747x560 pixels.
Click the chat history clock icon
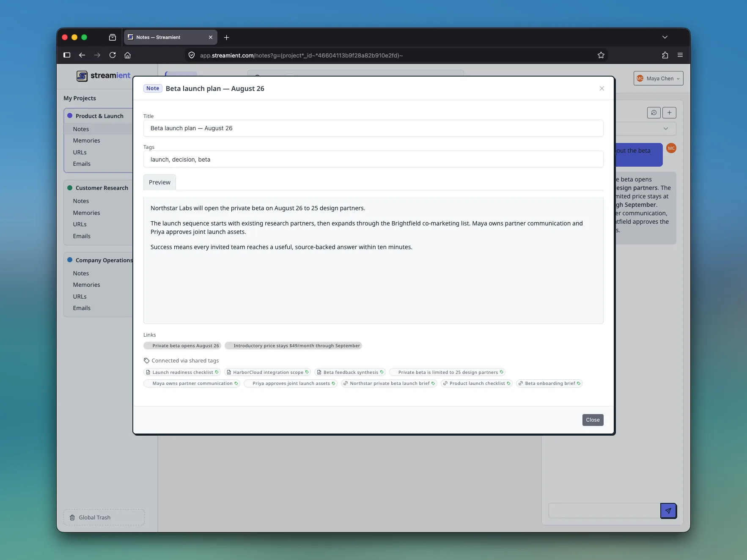pos(654,113)
